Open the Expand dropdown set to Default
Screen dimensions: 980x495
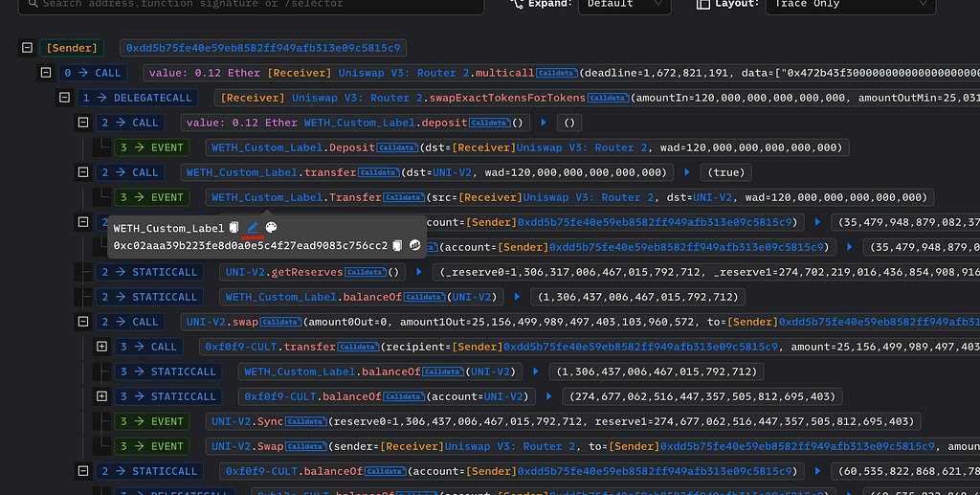623,5
